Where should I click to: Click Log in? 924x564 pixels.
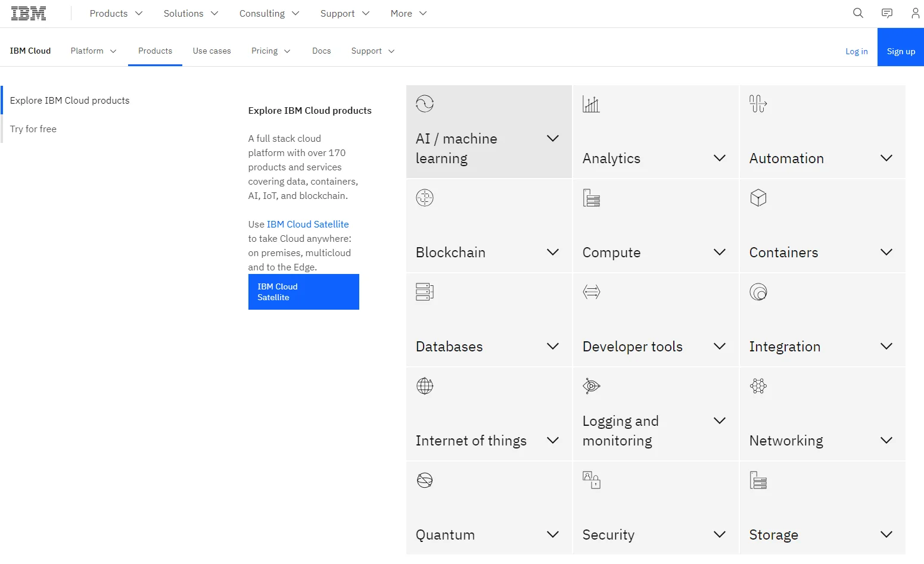856,51
